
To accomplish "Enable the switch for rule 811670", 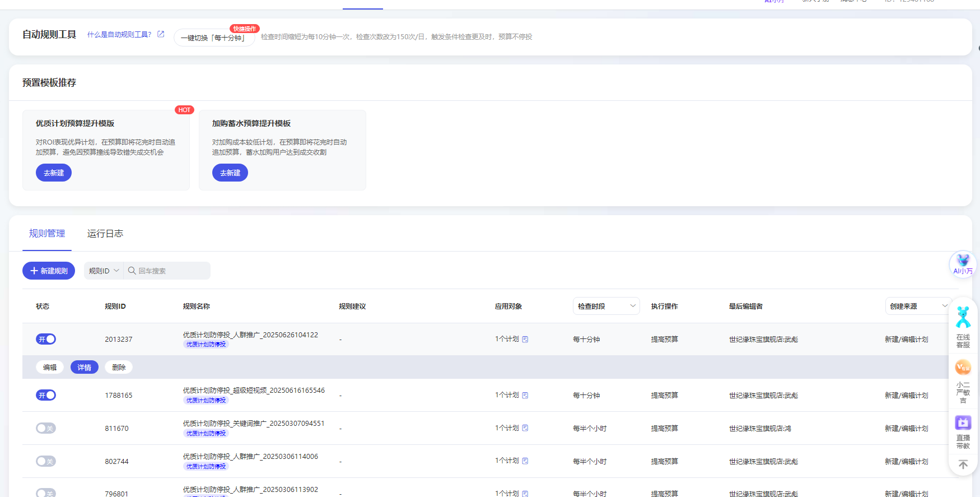I will tap(46, 428).
